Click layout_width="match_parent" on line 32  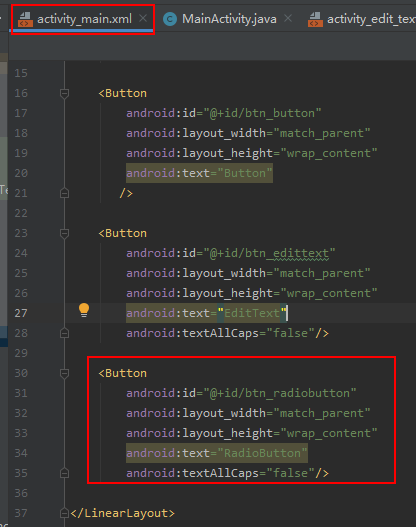coord(248,413)
